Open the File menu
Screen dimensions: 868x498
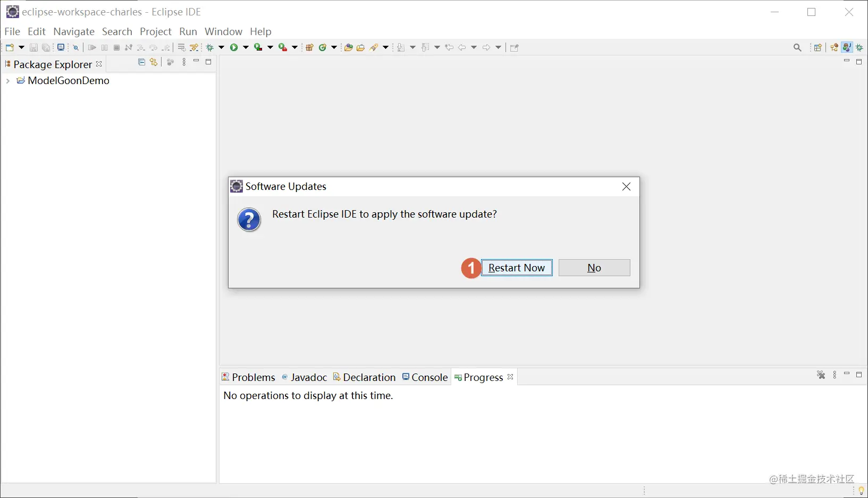coord(12,31)
